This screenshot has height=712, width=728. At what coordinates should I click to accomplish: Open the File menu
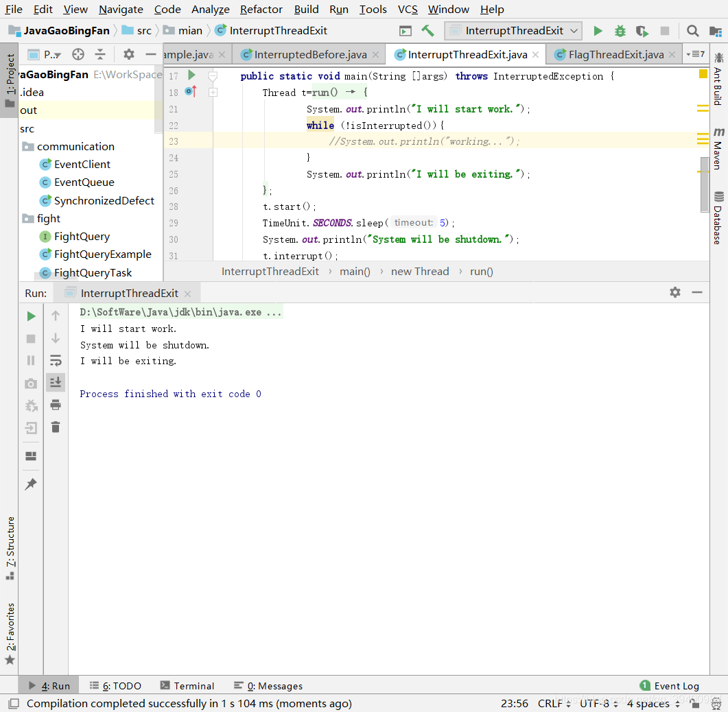14,10
